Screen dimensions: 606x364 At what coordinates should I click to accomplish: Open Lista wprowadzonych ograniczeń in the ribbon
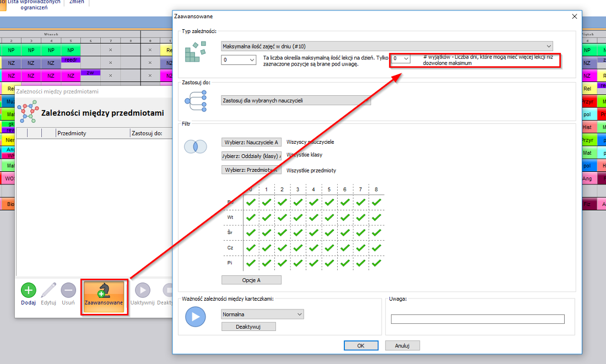(x=34, y=5)
